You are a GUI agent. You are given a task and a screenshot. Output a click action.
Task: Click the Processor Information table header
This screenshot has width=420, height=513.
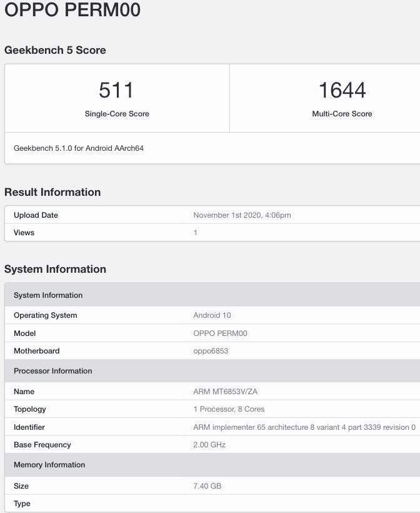(x=212, y=371)
